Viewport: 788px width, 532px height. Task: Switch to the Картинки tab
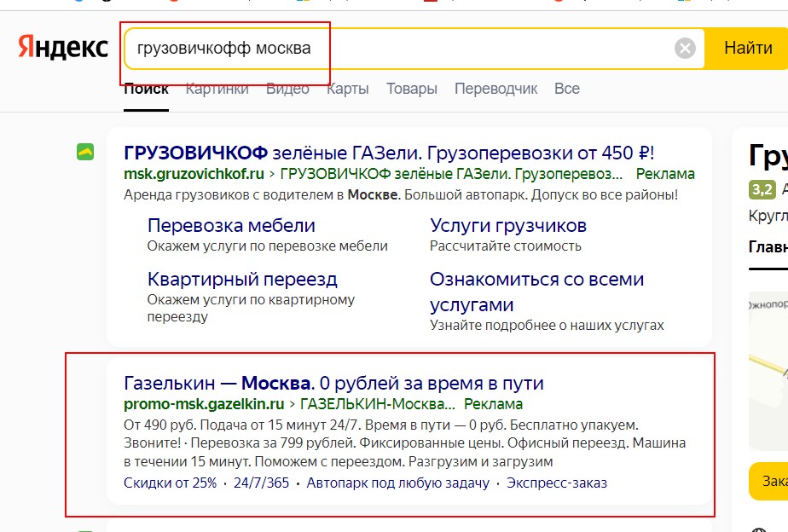pyautogui.click(x=217, y=89)
